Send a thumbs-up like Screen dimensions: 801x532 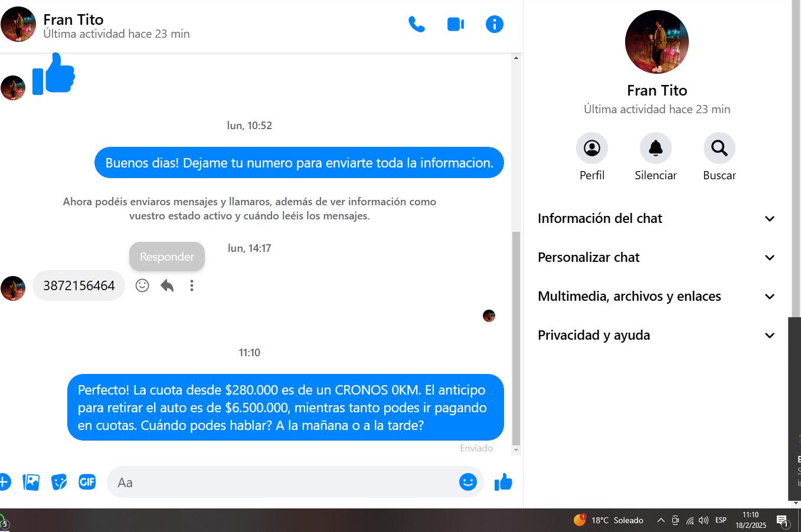click(504, 482)
